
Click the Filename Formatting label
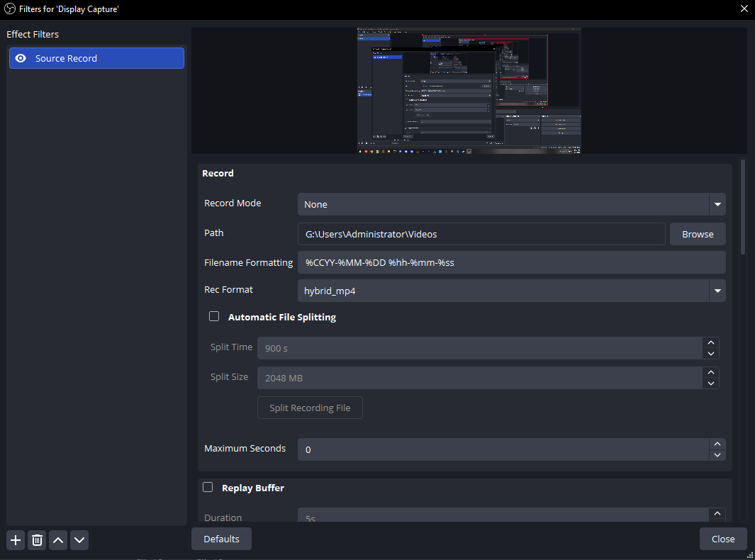click(x=248, y=262)
